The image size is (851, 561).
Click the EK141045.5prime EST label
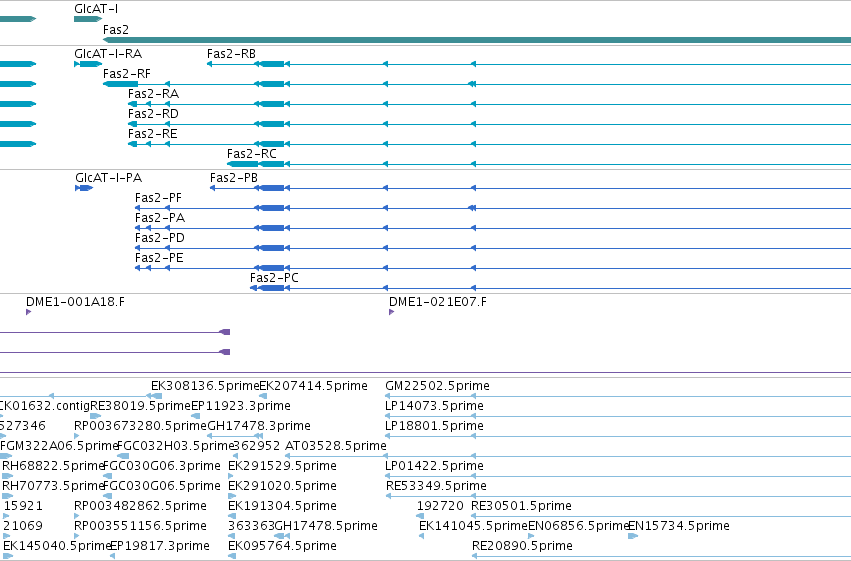click(x=473, y=527)
